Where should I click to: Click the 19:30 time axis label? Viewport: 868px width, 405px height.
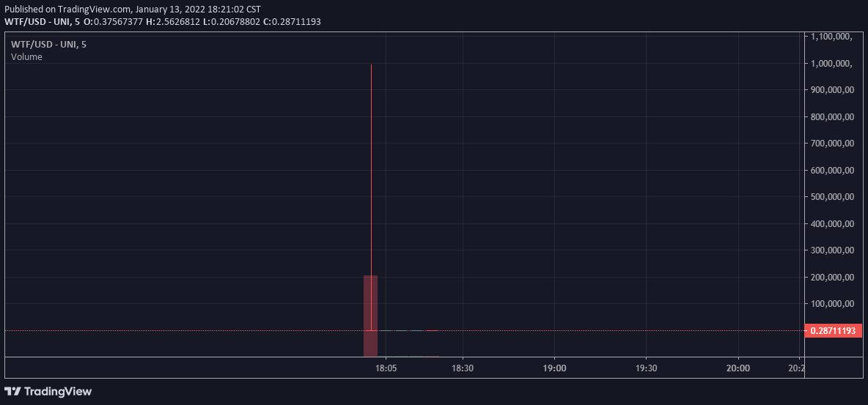646,368
